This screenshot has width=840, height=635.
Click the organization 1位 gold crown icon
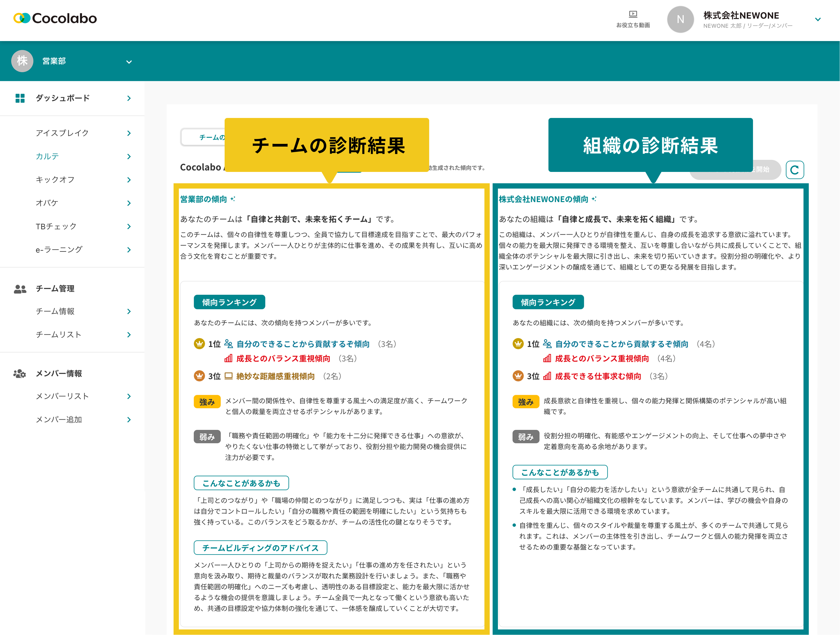tap(517, 344)
